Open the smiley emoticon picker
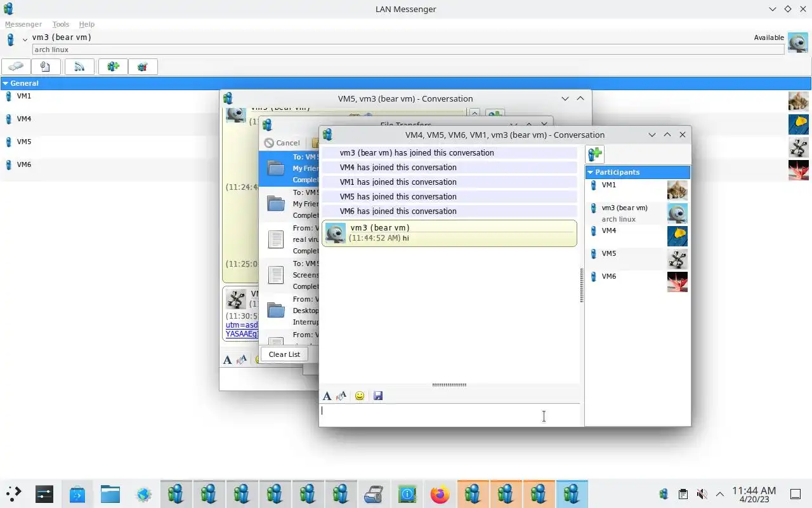 click(360, 396)
